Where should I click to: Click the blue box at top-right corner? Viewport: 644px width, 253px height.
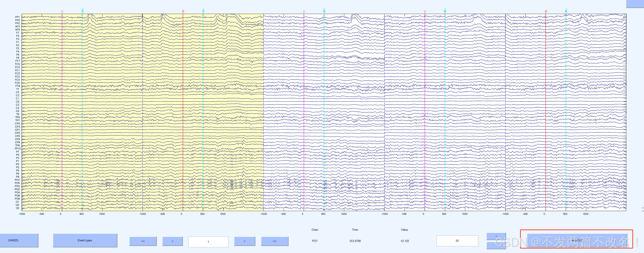(x=635, y=4)
